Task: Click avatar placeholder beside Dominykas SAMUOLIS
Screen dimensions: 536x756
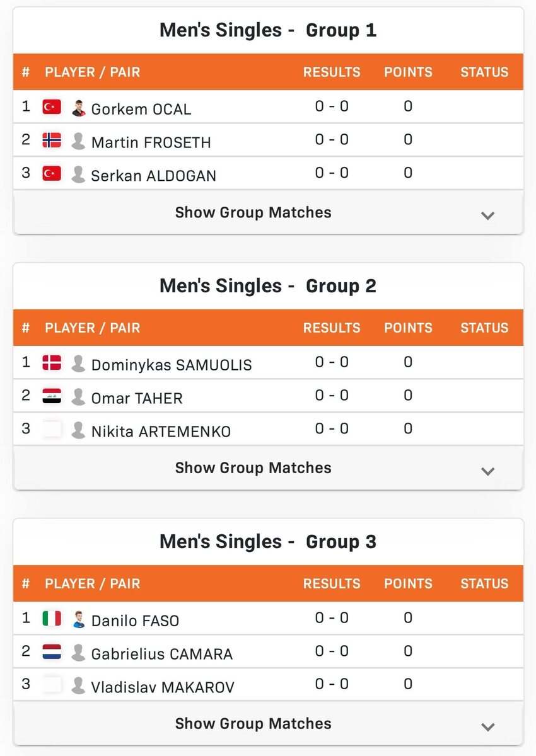Action: point(78,364)
